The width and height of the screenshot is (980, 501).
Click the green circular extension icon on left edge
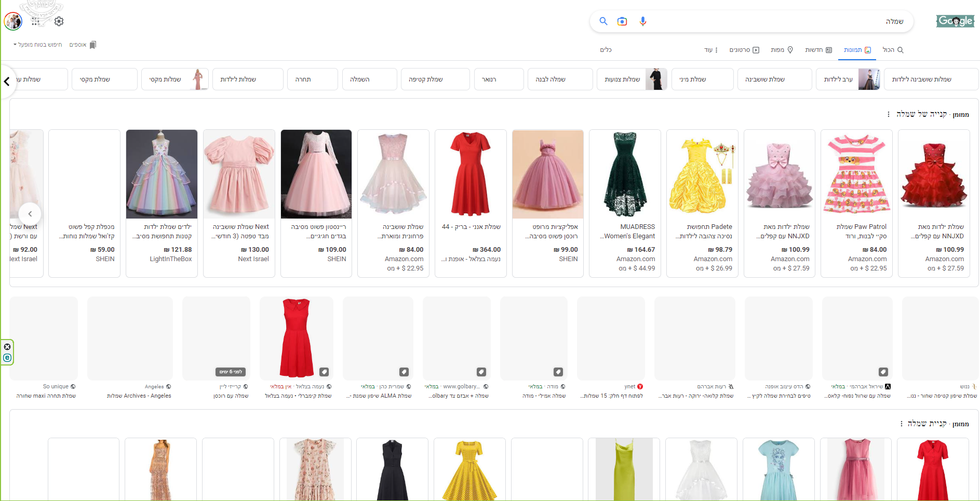[7, 358]
